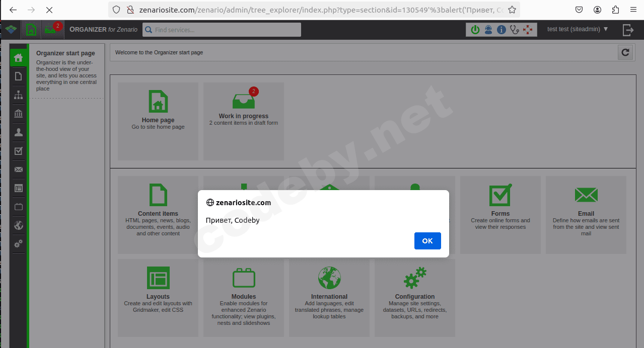644x348 pixels.
Task: Open the Menu hierarchy sidebar icon
Action: (19, 95)
